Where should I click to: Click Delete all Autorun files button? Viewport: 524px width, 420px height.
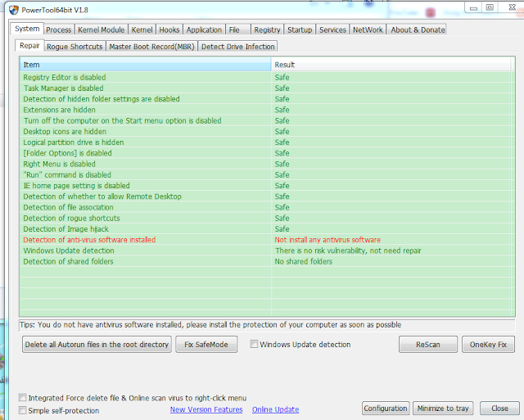pos(97,345)
